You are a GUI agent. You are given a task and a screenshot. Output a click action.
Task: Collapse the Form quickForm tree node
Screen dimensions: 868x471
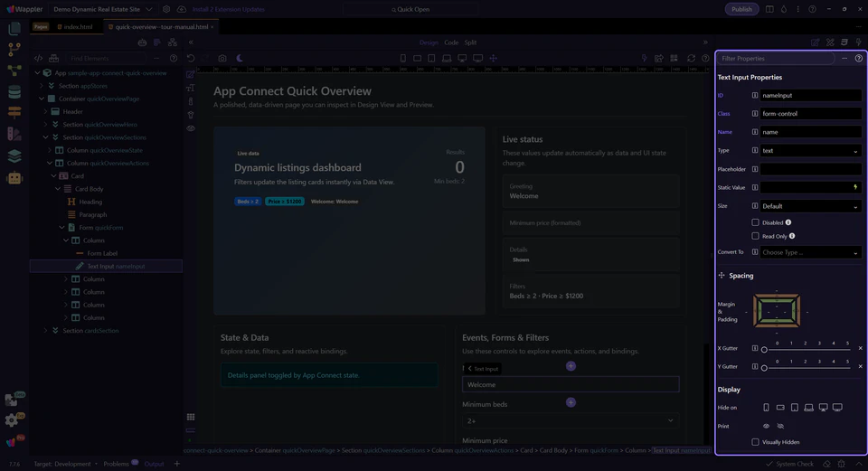pos(62,228)
